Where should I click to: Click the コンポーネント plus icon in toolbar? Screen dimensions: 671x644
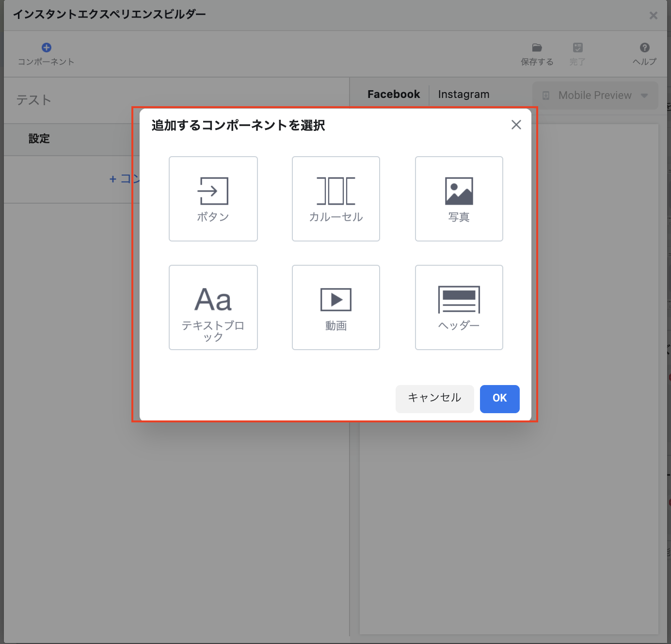(47, 48)
